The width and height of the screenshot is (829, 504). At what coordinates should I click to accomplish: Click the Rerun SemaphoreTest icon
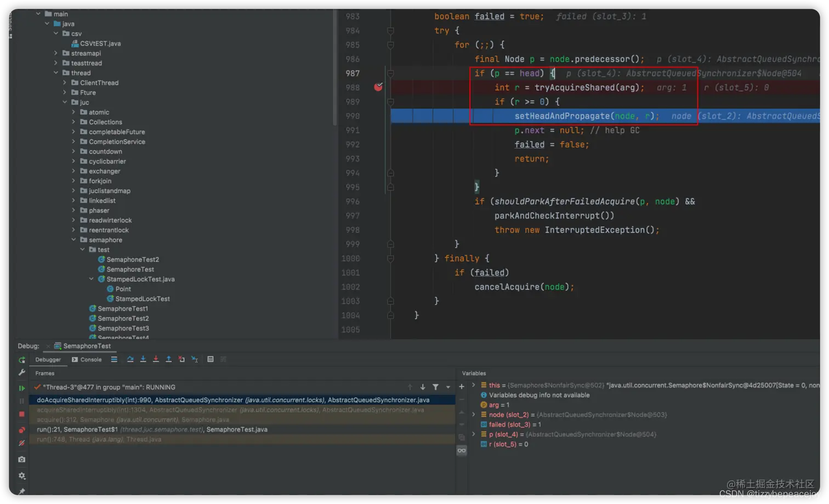coord(22,360)
